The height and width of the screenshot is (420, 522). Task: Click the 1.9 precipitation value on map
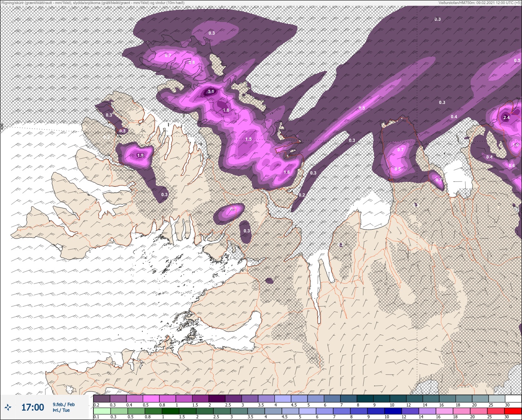[x=140, y=156]
